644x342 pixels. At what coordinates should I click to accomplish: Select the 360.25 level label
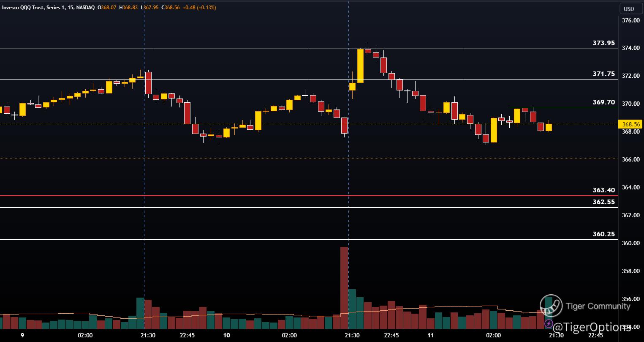coord(604,234)
